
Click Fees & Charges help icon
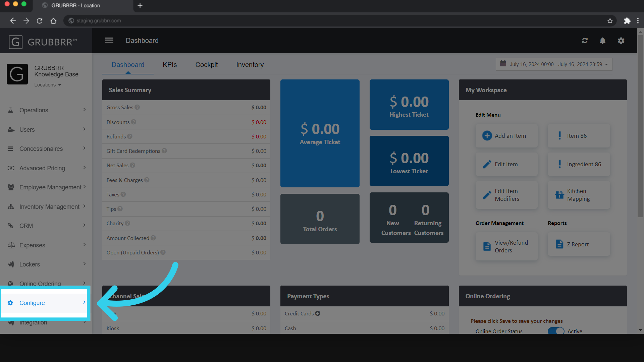[x=147, y=180]
